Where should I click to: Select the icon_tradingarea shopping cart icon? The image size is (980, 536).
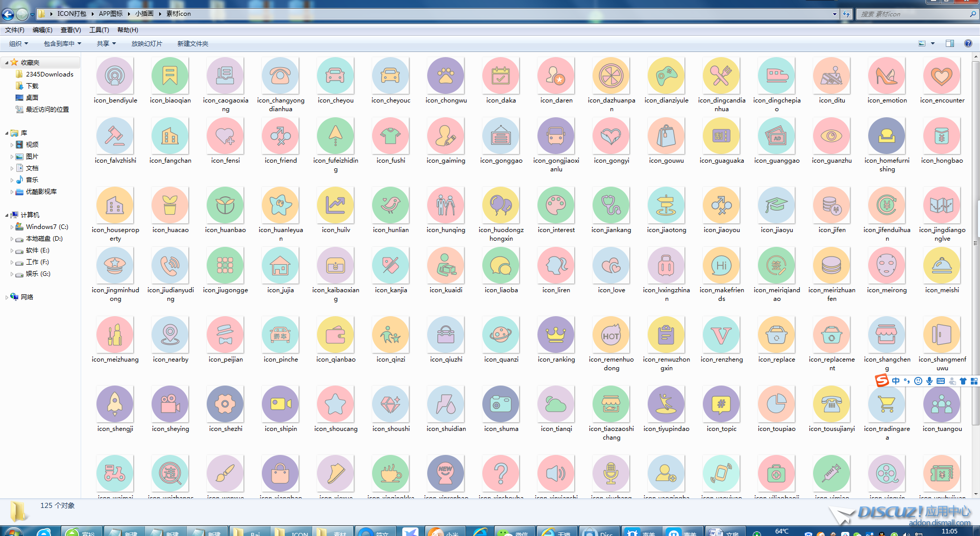pos(887,404)
